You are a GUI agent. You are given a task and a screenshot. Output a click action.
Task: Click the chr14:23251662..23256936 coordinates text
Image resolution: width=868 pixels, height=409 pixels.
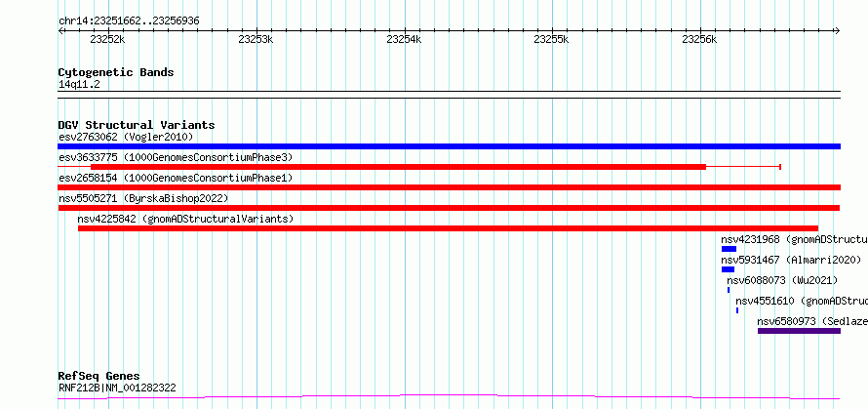coord(129,21)
